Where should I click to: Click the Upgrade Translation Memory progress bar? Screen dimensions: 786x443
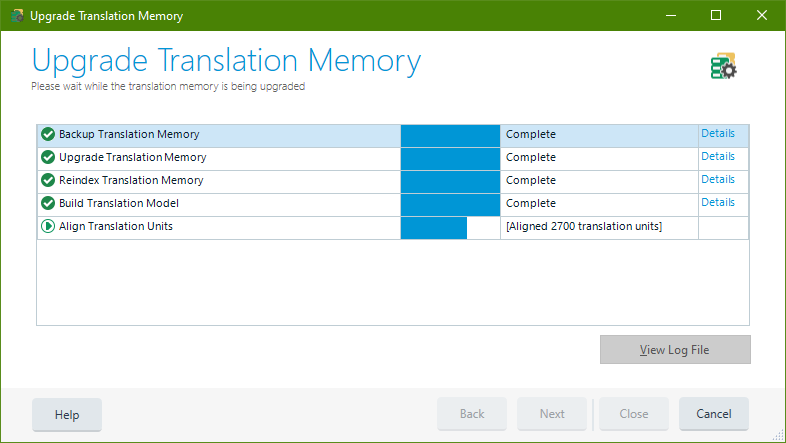(x=450, y=159)
